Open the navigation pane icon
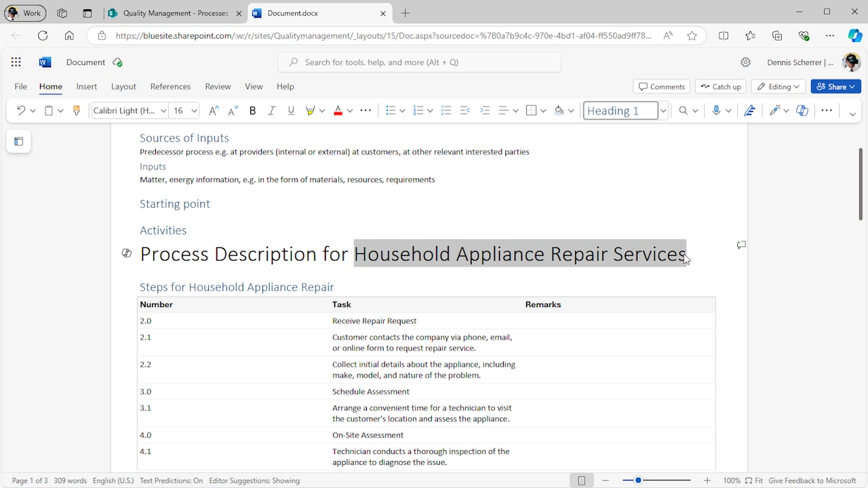Screen dimensions: 868x488 19,142
